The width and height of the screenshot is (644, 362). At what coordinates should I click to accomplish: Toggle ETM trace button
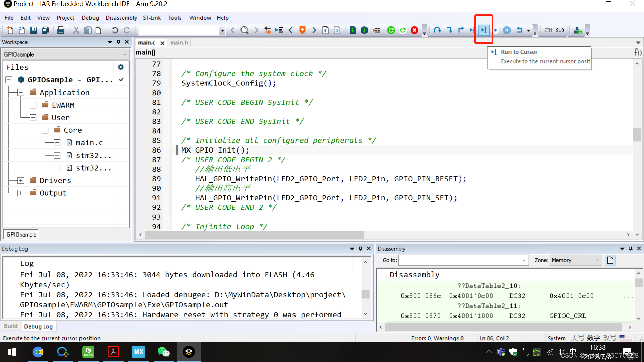coord(548,30)
